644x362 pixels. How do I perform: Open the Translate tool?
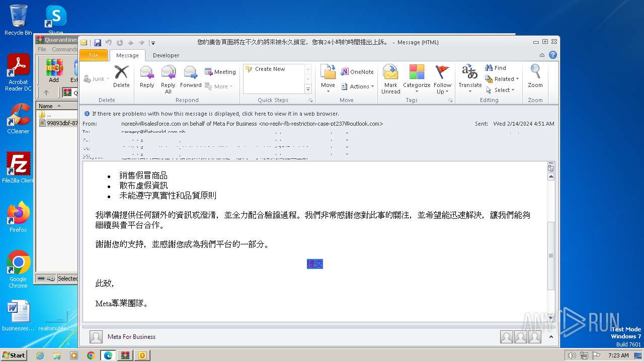[470, 79]
